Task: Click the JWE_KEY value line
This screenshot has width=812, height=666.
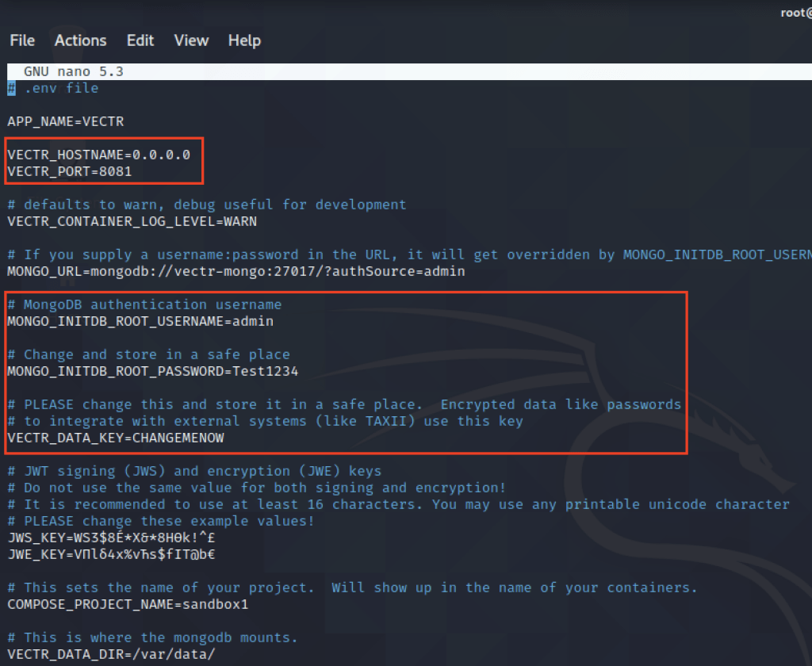Action: pyautogui.click(x=111, y=554)
